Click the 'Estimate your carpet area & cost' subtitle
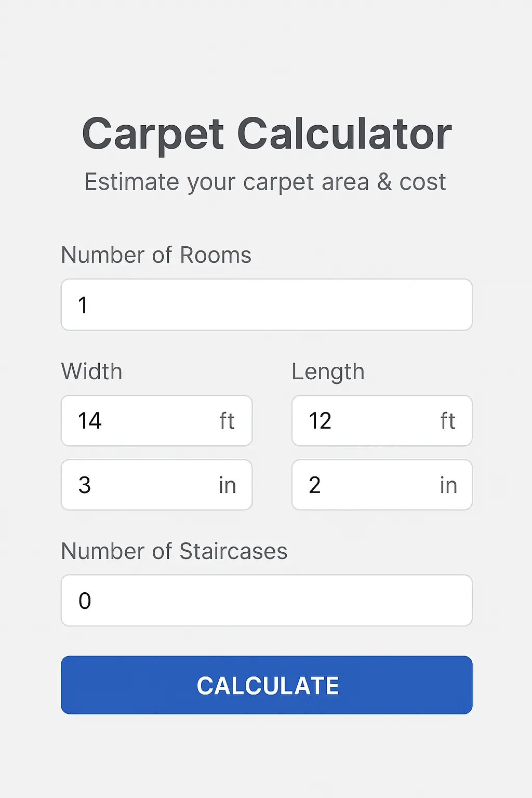 pos(265,182)
